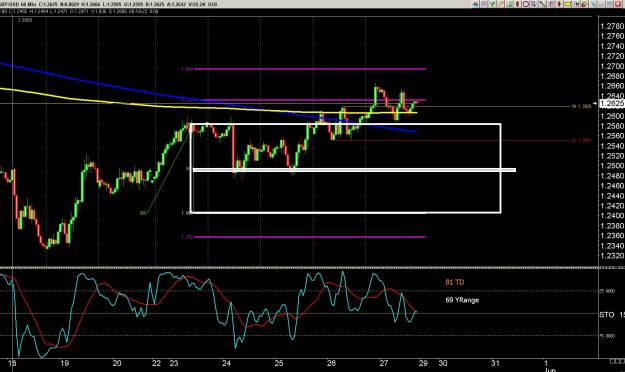This screenshot has height=372, width=625.
Task: Click the GBP/USD 60 Min quote header
Action: click(x=108, y=4)
